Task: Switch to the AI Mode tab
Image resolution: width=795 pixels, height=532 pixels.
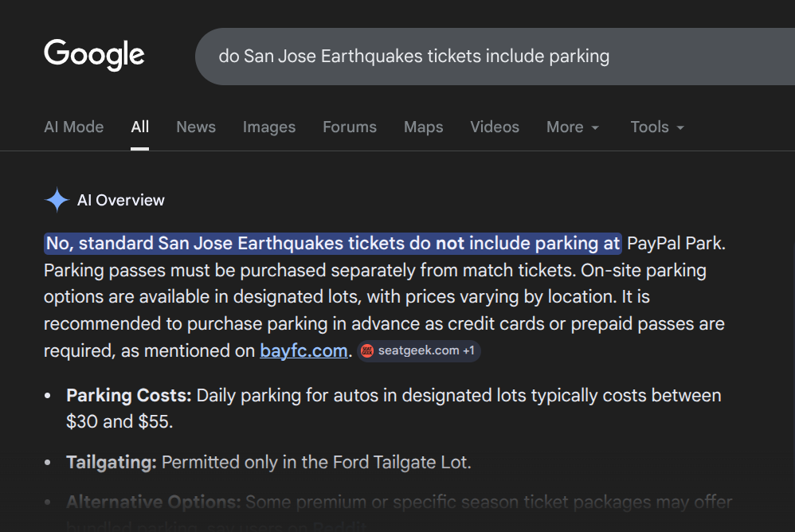Action: coord(73,127)
